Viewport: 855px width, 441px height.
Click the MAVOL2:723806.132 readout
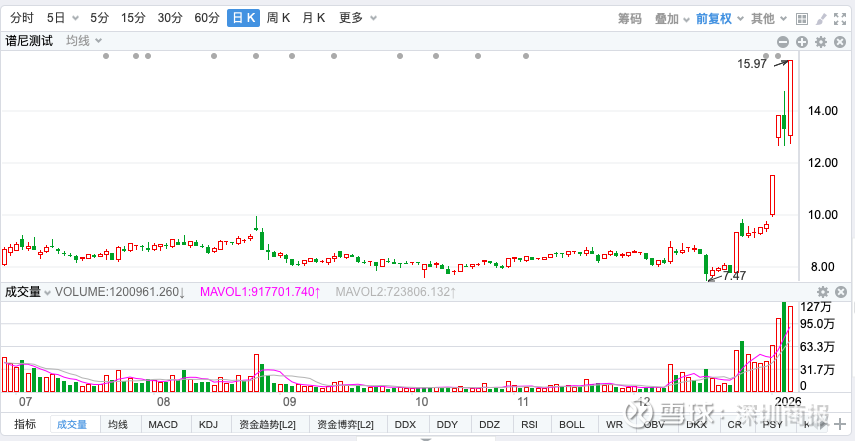pyautogui.click(x=396, y=292)
